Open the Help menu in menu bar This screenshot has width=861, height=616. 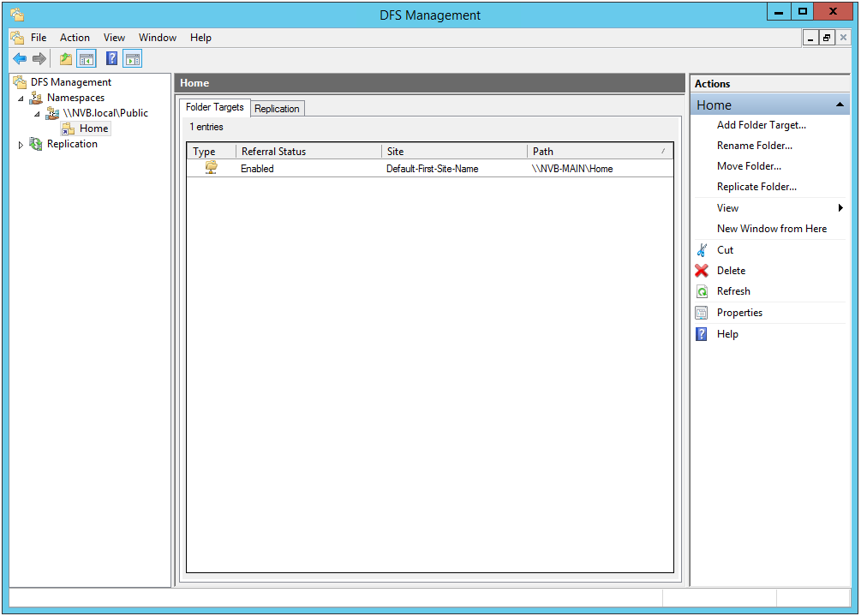[201, 38]
